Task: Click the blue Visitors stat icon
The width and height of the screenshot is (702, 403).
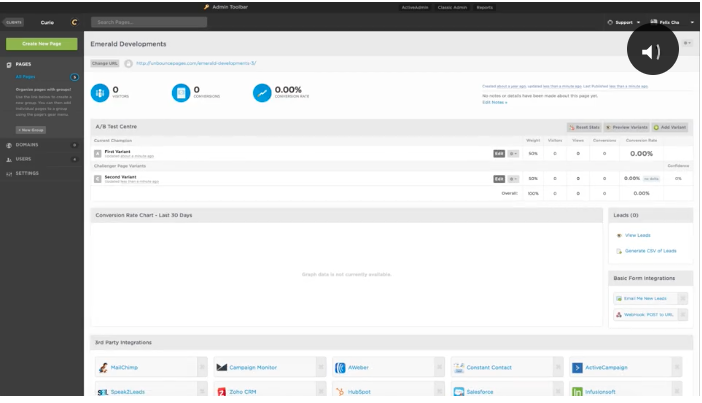Action: click(x=100, y=93)
